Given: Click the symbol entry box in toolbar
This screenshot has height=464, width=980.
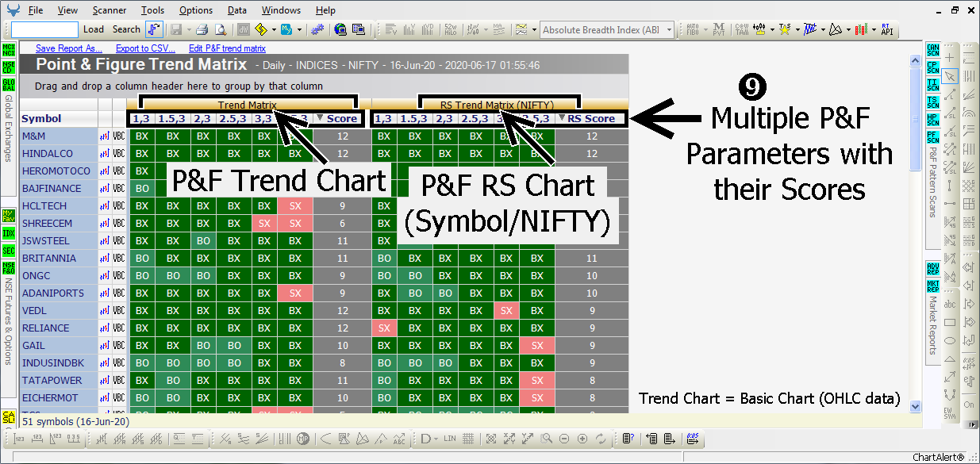Looking at the screenshot, I should point(44,29).
